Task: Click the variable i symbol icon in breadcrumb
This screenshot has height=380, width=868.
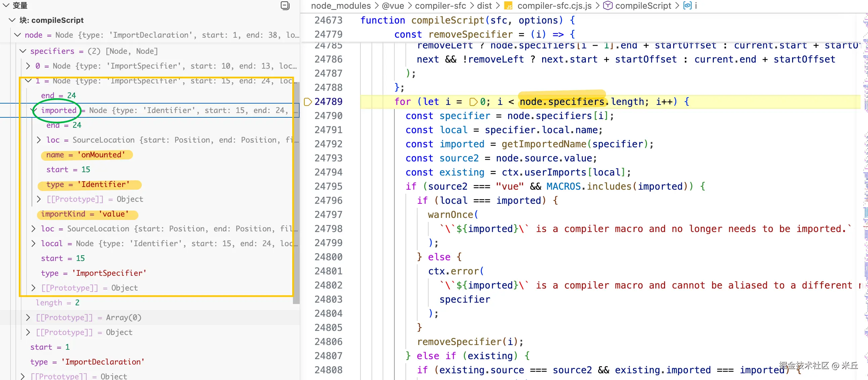Action: click(687, 6)
